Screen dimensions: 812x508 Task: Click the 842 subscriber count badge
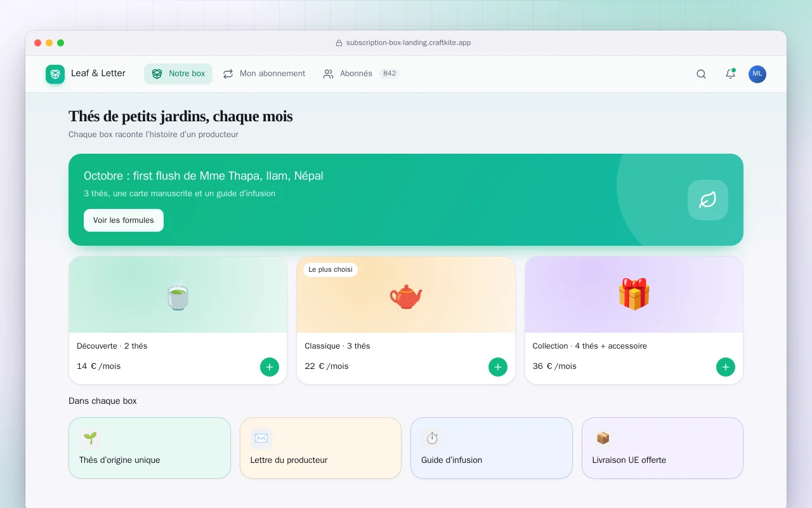[x=390, y=74]
